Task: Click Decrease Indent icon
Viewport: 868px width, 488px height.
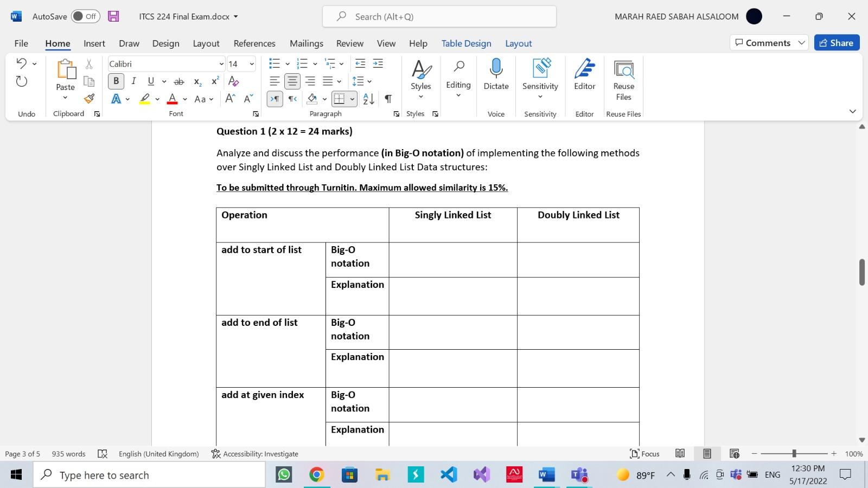Action: coord(360,64)
